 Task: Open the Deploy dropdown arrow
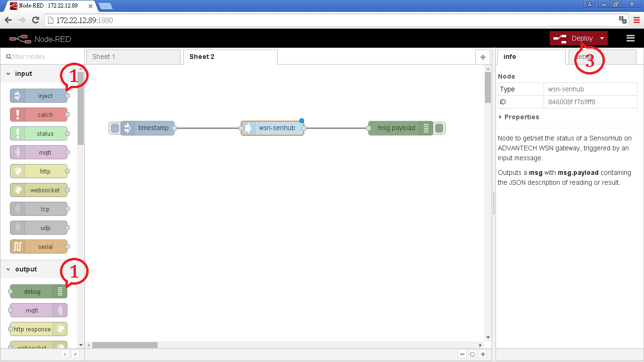pos(602,39)
